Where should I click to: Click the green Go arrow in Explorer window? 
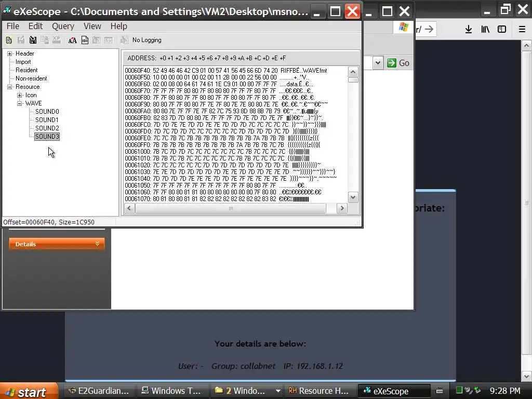[x=392, y=63]
